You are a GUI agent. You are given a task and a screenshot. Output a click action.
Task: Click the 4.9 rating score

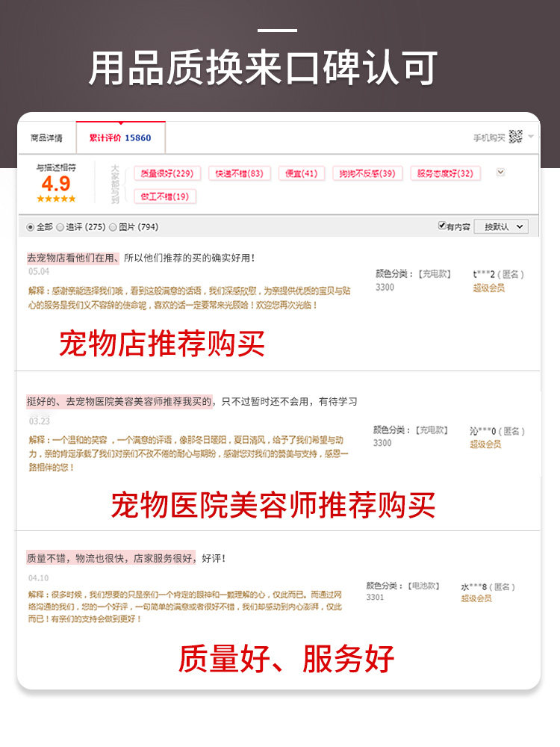[x=56, y=184]
